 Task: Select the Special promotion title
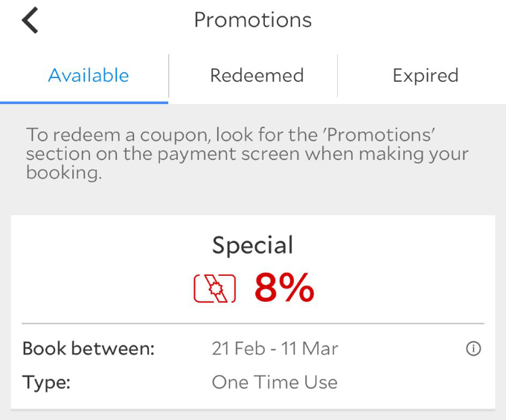click(253, 245)
